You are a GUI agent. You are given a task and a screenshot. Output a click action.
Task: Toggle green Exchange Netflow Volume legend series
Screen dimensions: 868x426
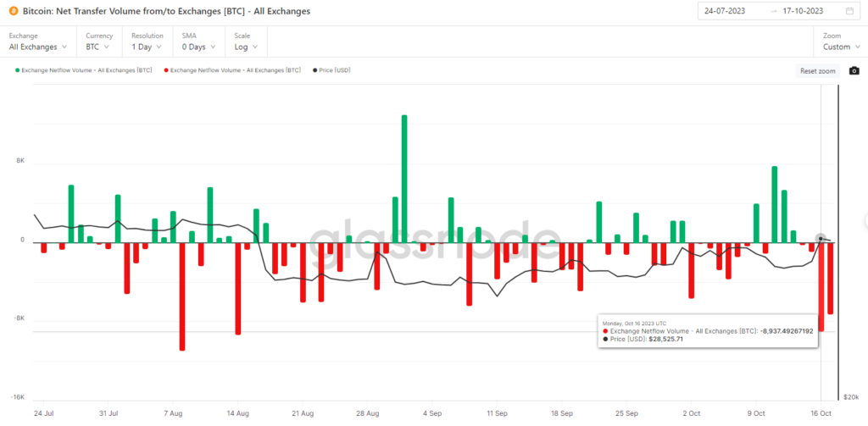[84, 70]
